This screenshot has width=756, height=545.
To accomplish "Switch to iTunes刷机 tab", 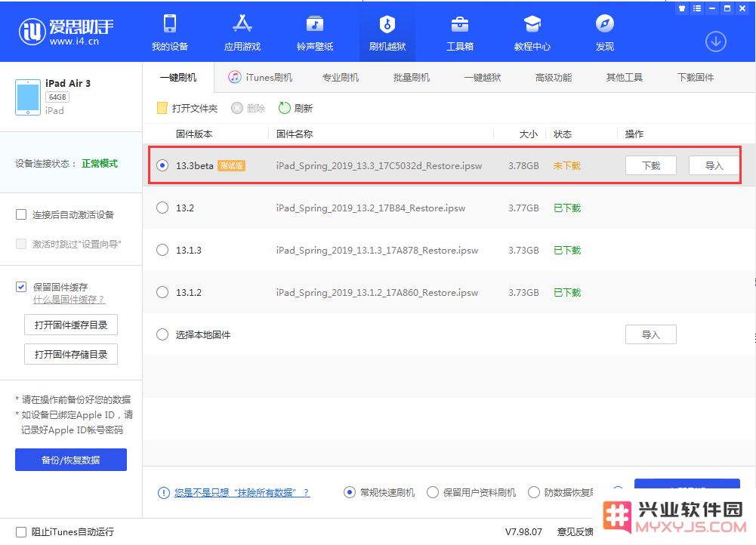I will click(261, 78).
